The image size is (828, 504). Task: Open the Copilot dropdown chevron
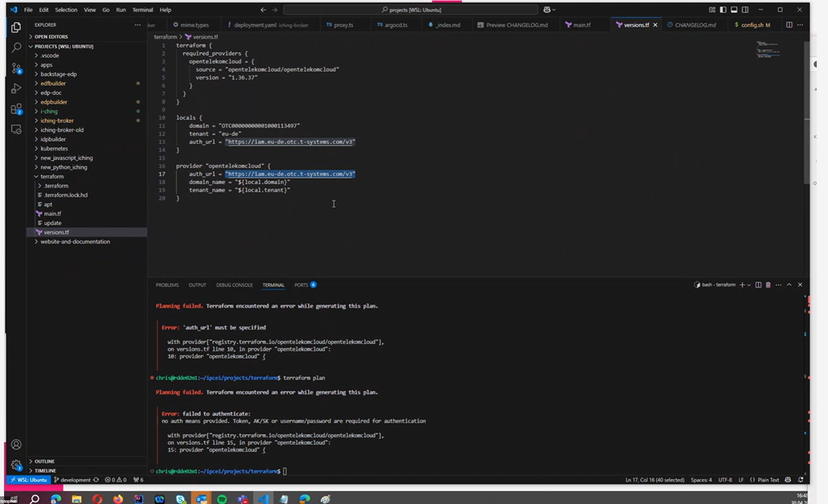click(554, 9)
